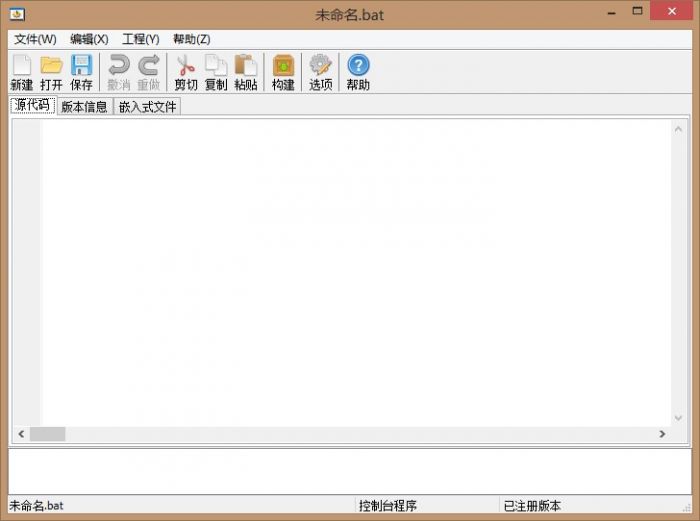Open the 文件(W) menu
The height and width of the screenshot is (521, 700).
click(35, 39)
